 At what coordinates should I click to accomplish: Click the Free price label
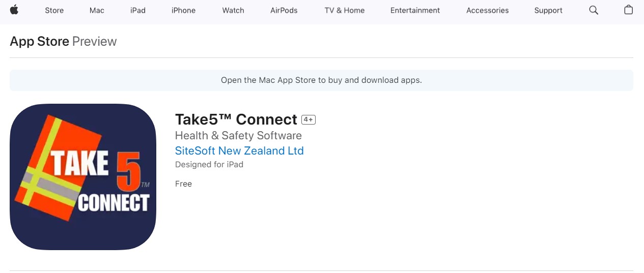[x=183, y=184]
